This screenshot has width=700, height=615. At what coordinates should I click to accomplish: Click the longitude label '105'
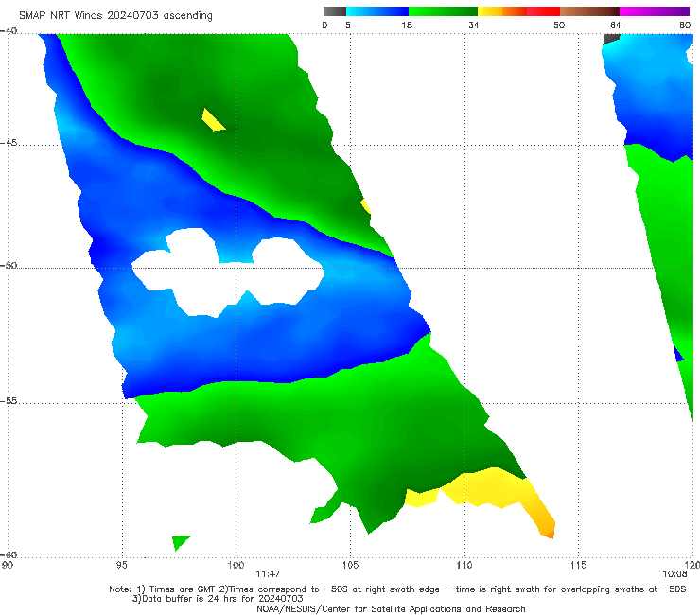click(350, 565)
